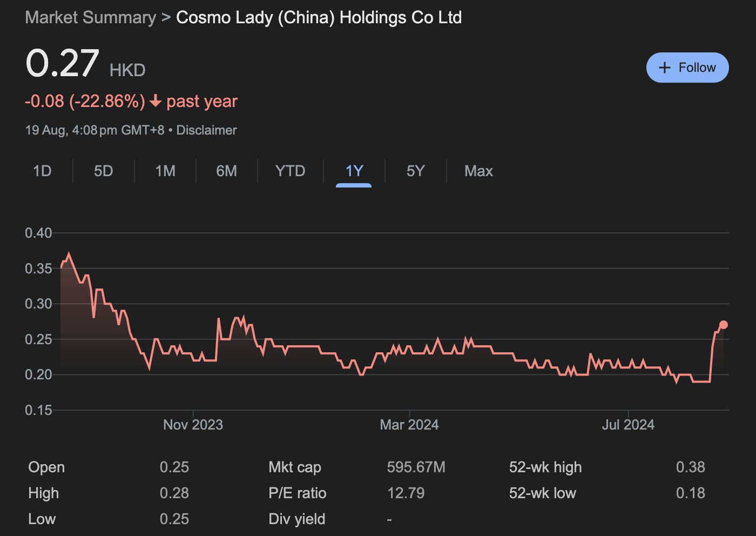This screenshot has width=756, height=536.
Task: Click the chart's latest price end-point dot
Action: click(724, 325)
